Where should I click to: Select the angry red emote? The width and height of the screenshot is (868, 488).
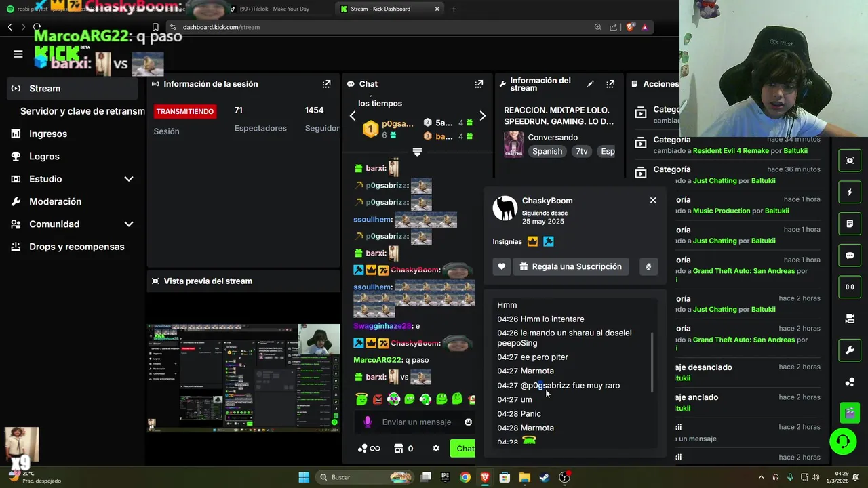378,399
